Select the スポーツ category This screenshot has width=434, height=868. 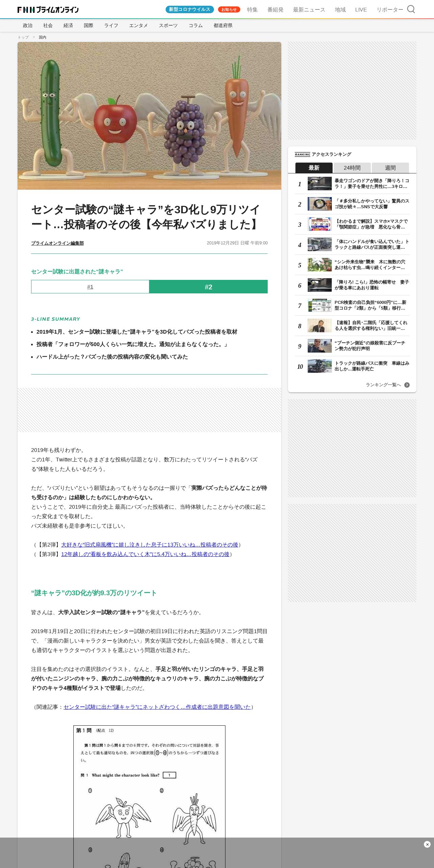168,25
